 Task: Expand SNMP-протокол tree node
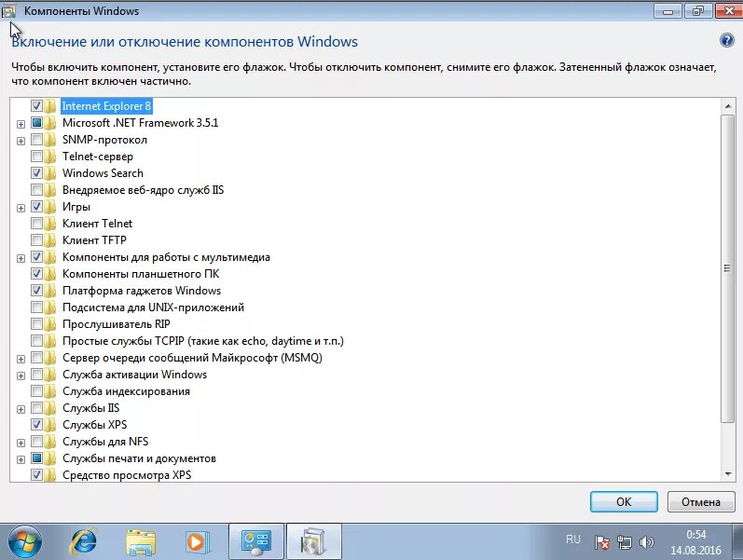tap(21, 141)
